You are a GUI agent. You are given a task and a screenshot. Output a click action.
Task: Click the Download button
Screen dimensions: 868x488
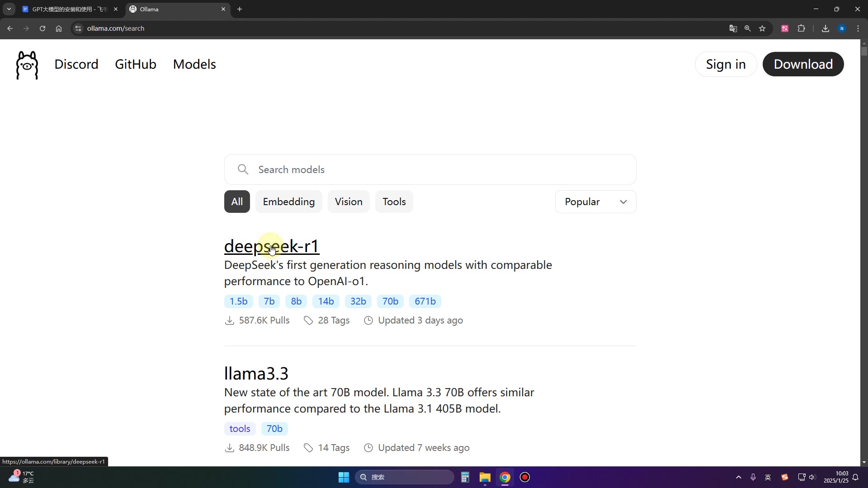click(x=803, y=64)
